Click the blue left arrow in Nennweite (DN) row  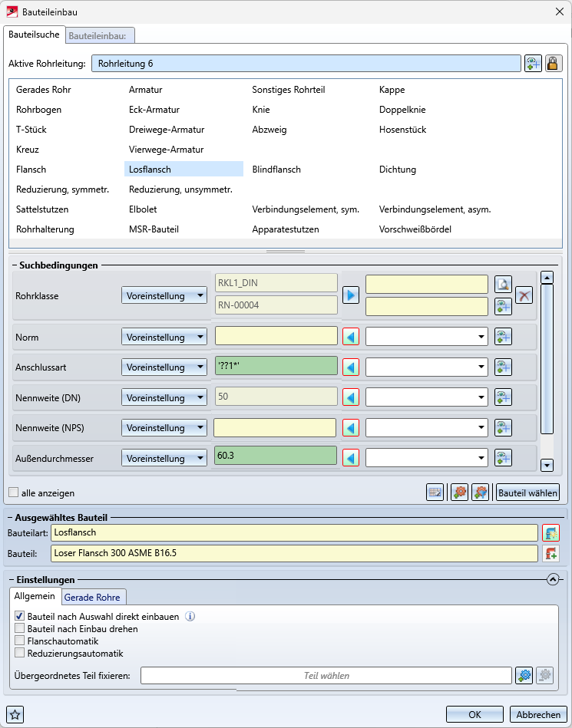(x=351, y=397)
